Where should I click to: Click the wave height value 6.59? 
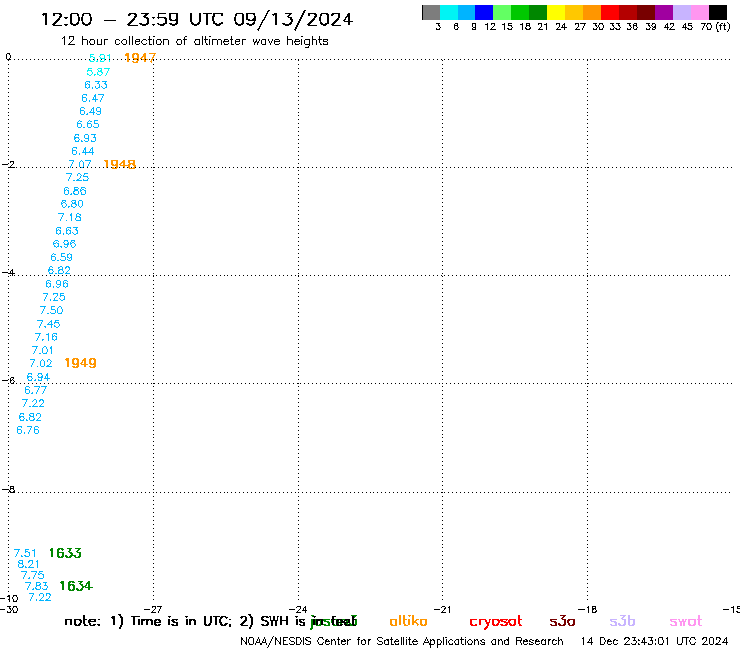pos(61,257)
